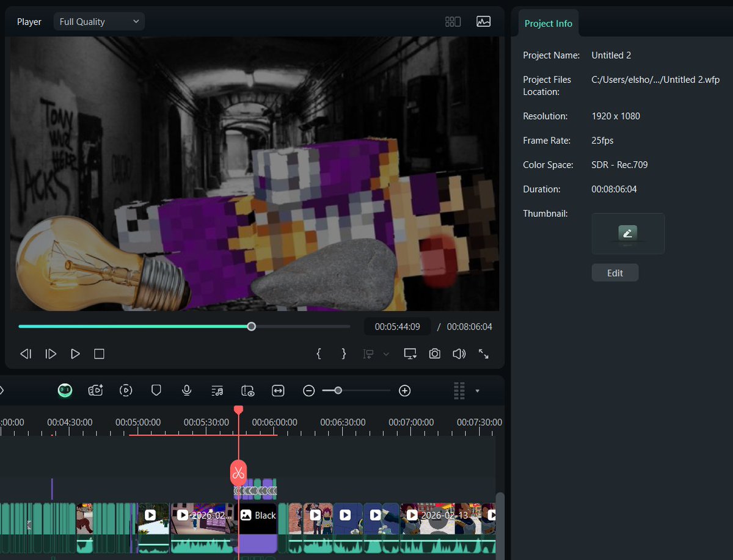Enter fullscreen preview with the arrows icon
733x560 pixels.
(483, 354)
